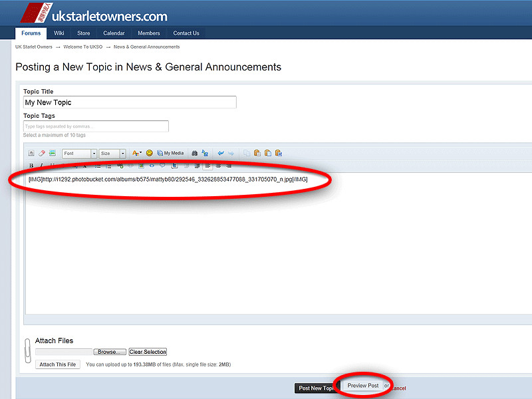Click the Replace text icon

(205, 154)
